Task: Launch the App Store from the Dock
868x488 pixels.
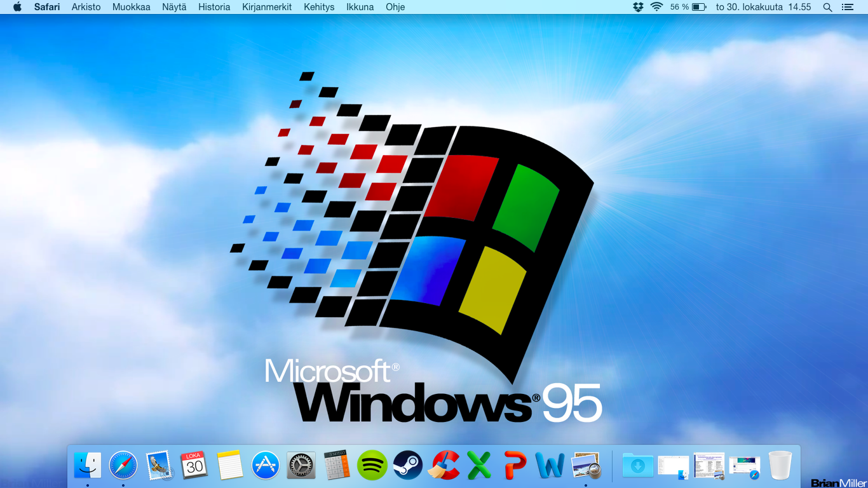Action: point(266,466)
